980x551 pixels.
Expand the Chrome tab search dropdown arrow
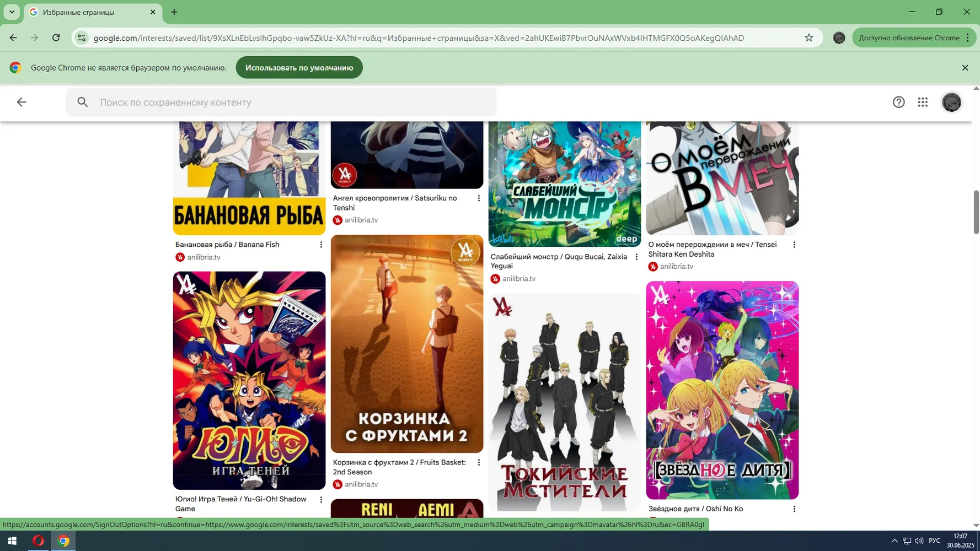pyautogui.click(x=12, y=12)
